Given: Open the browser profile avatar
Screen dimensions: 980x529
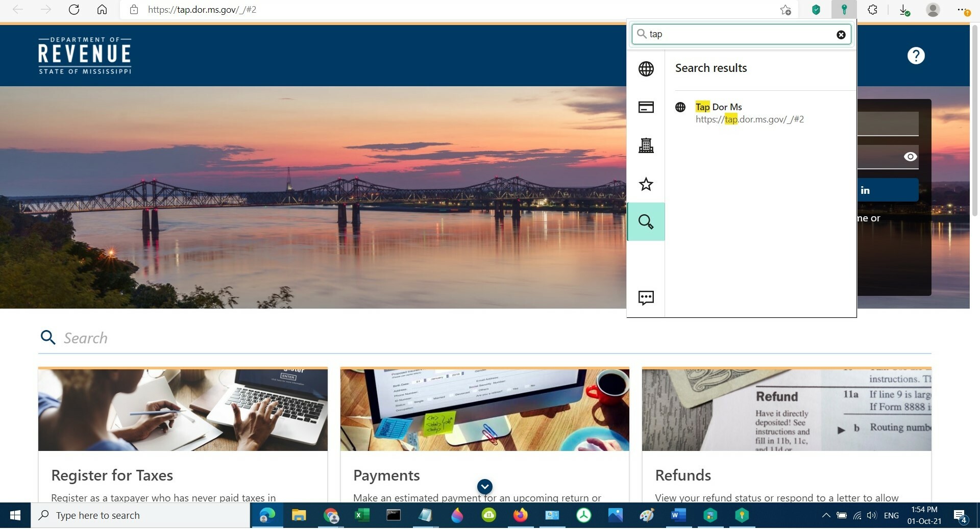Looking at the screenshot, I should click(x=933, y=10).
